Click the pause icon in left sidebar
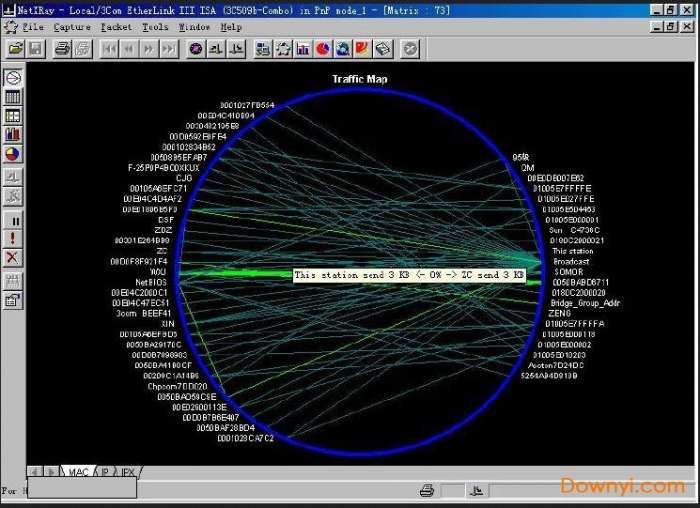 click(x=13, y=219)
